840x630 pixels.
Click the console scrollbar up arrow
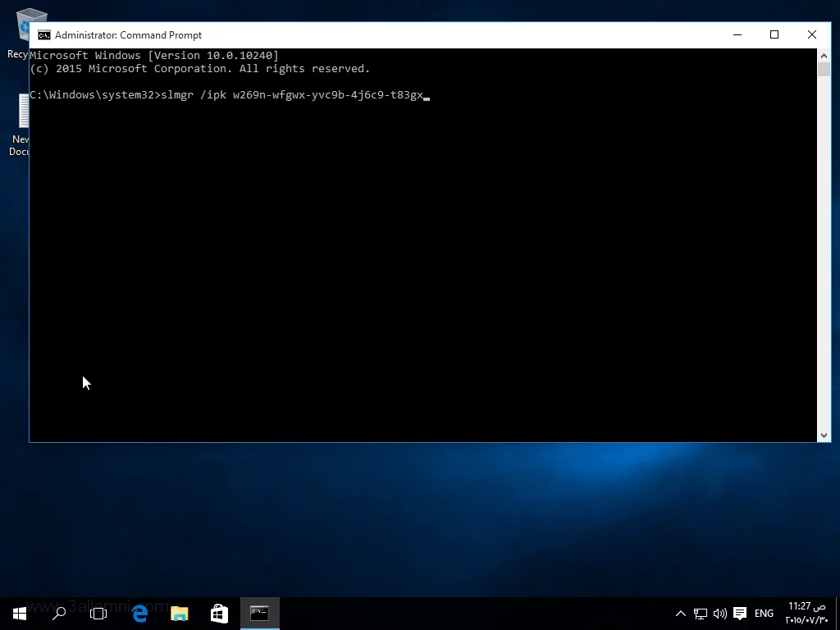824,56
